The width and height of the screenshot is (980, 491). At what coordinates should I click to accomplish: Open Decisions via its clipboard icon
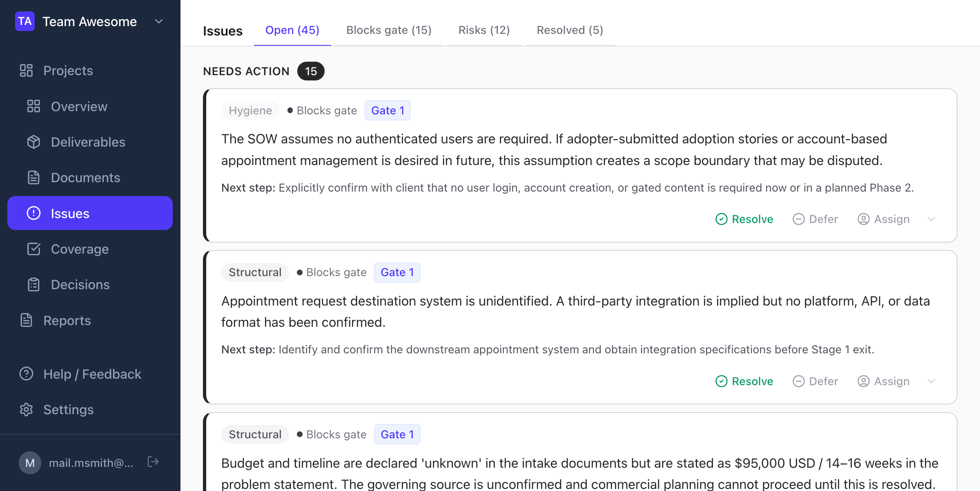34,284
